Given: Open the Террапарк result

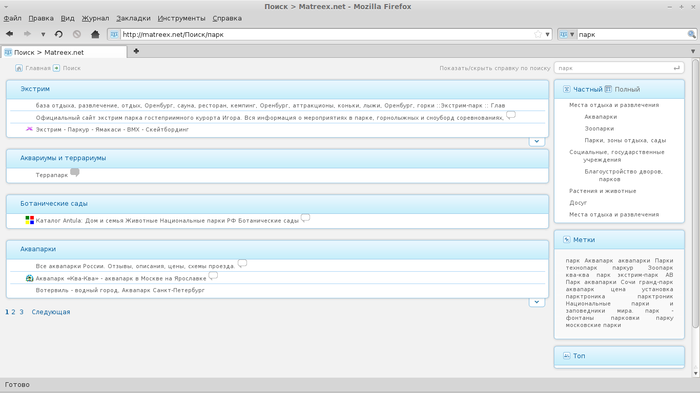Looking at the screenshot, I should tap(52, 175).
